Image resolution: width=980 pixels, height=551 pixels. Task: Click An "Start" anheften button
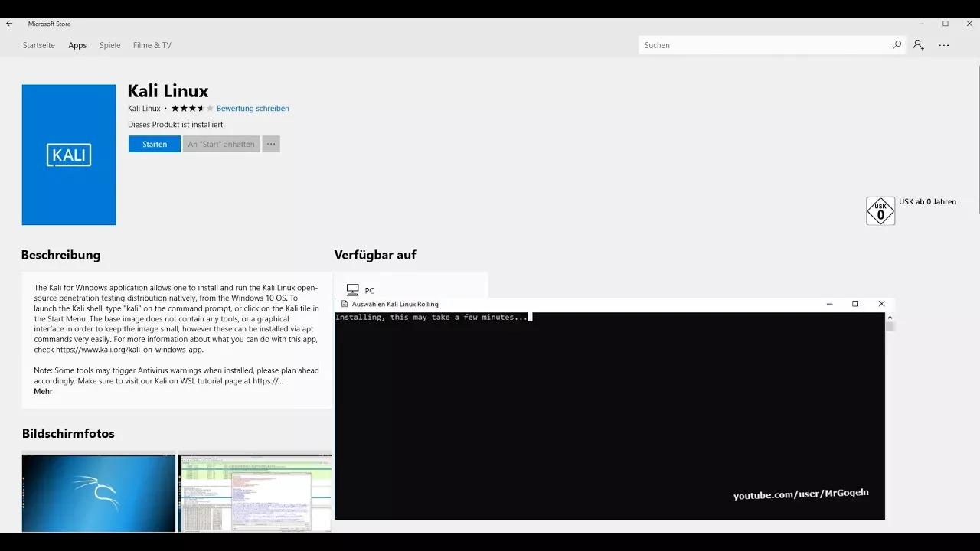point(221,144)
